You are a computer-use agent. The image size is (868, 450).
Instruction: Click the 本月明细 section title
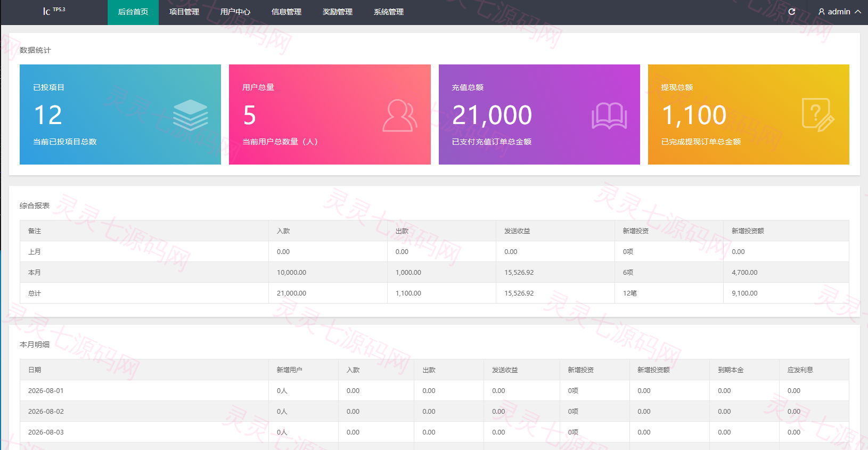click(35, 345)
